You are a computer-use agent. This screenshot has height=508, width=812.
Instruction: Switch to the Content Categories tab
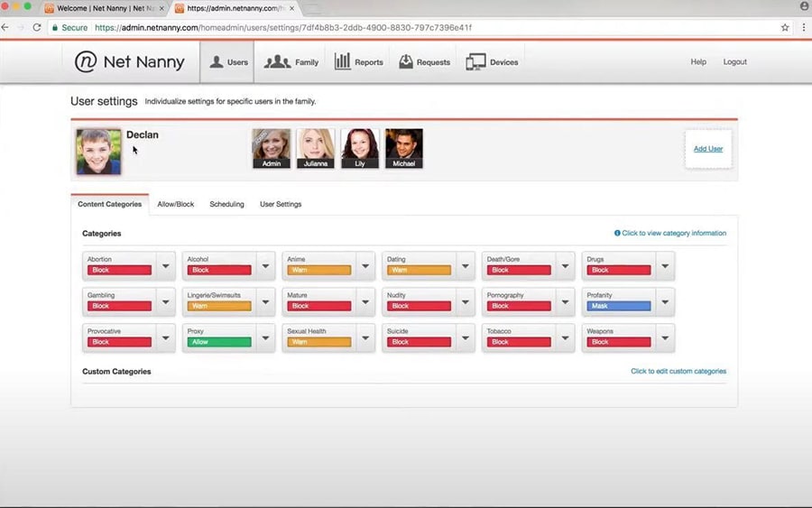click(x=110, y=204)
